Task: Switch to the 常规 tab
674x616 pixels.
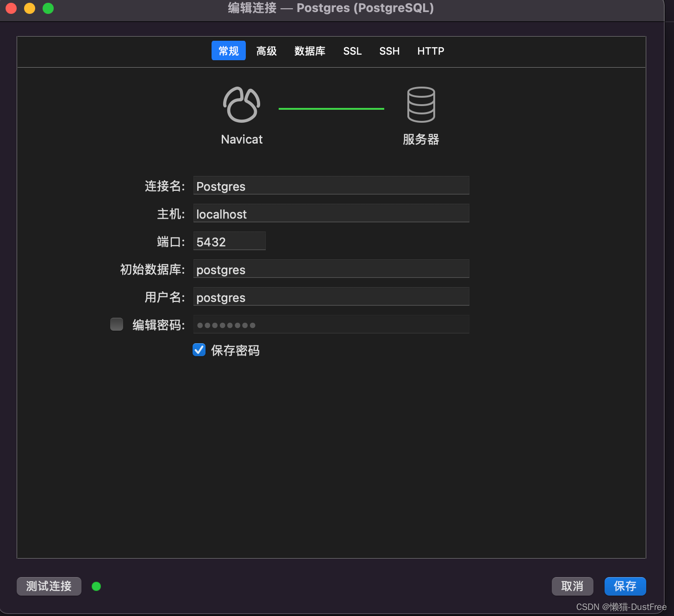Action: (229, 50)
